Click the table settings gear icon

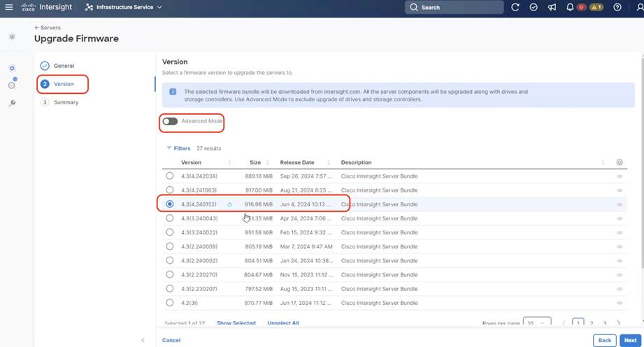pyautogui.click(x=620, y=162)
